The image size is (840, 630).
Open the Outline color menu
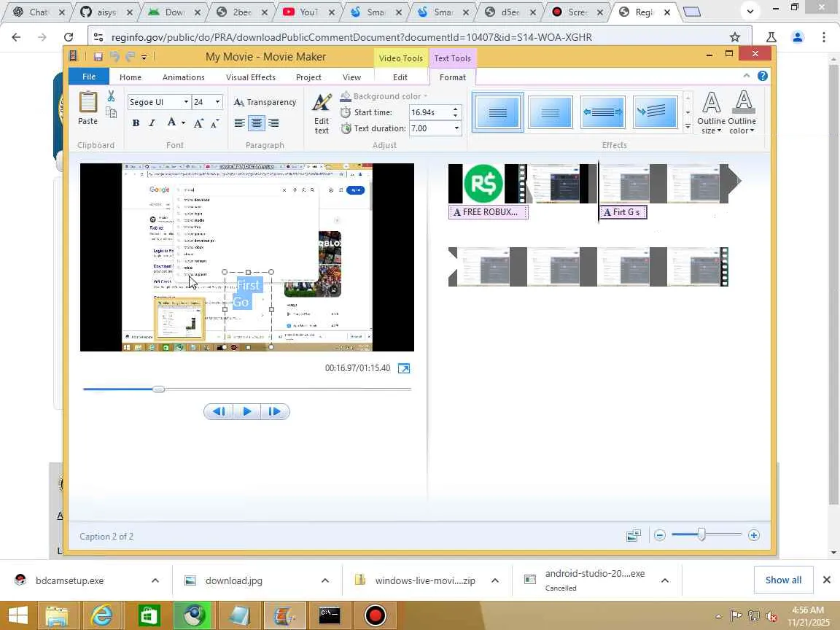click(x=742, y=112)
